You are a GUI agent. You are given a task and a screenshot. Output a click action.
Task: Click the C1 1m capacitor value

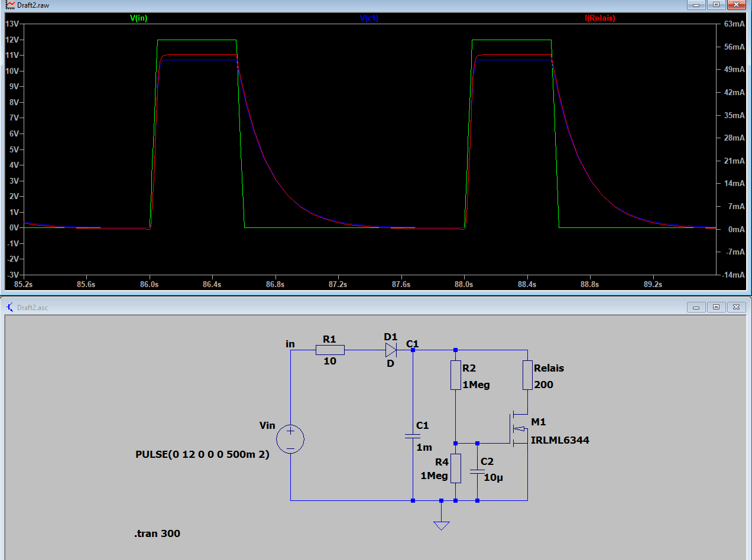pos(424,447)
